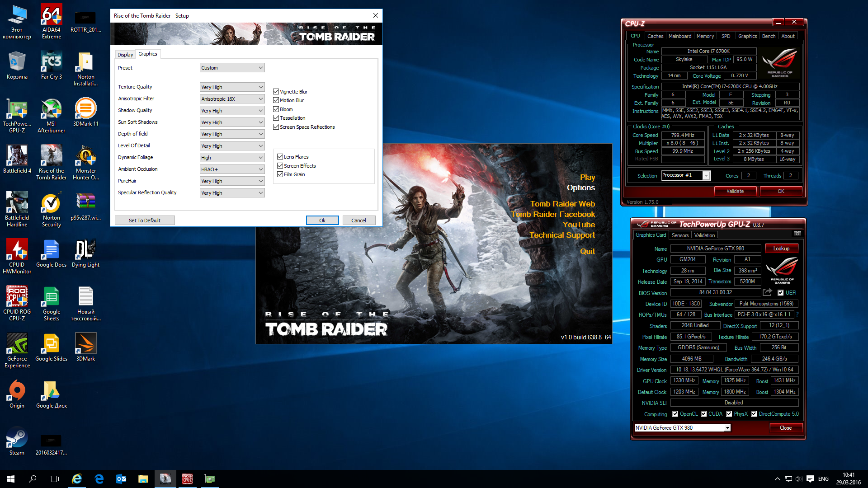Click GPU-Z screenshot camera icon in title bar

click(797, 234)
